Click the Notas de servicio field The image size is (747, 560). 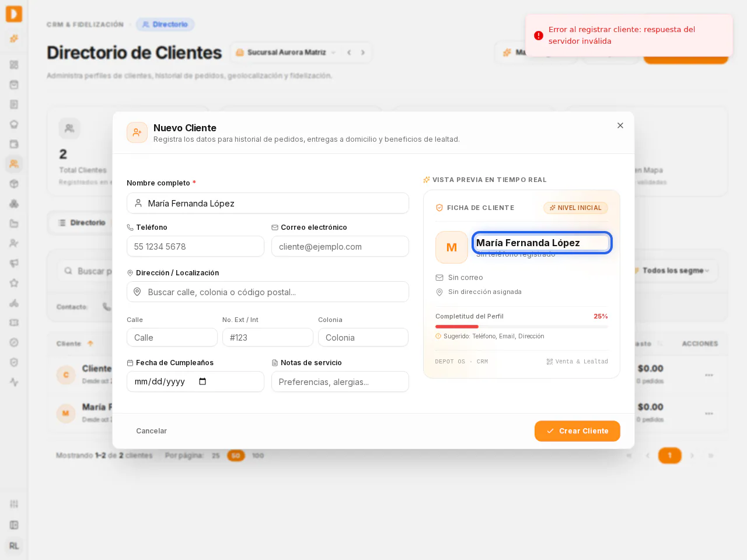[x=340, y=381]
